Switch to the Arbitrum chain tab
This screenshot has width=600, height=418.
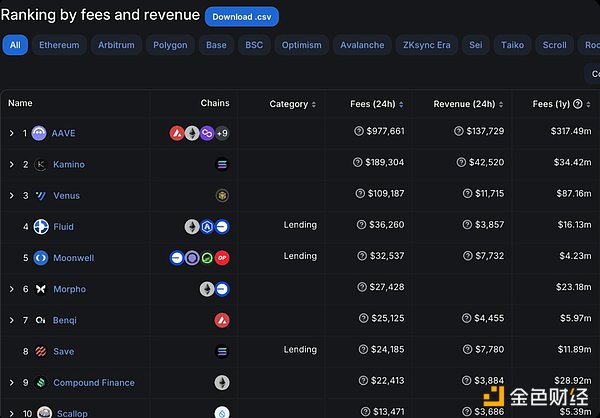point(116,45)
